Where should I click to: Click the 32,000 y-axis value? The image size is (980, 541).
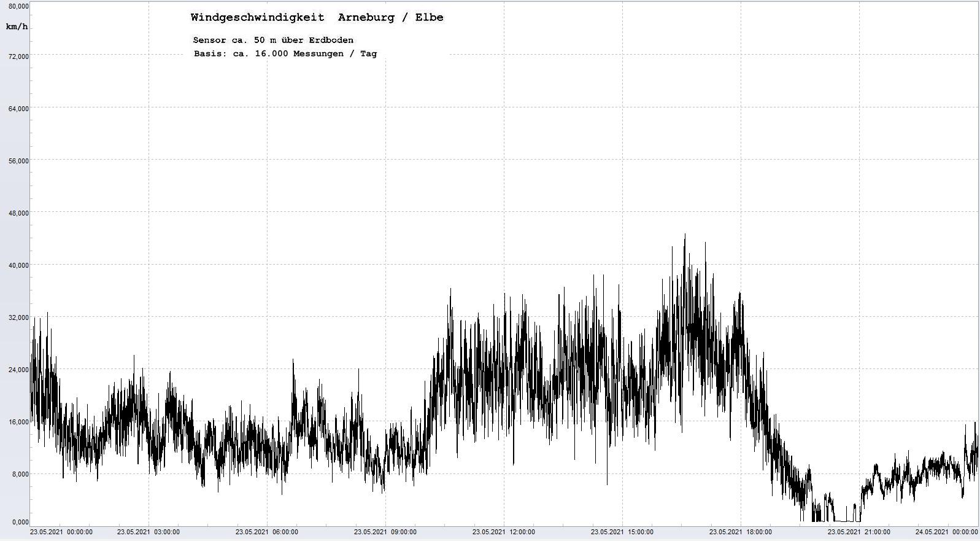18,317
